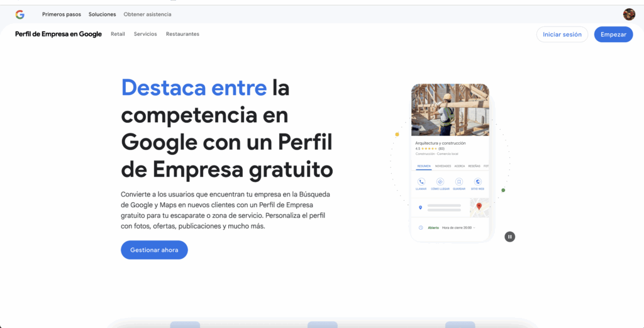Screen dimensions: 644x328
Task: Click the clock icon beside Abierto
Action: click(421, 227)
